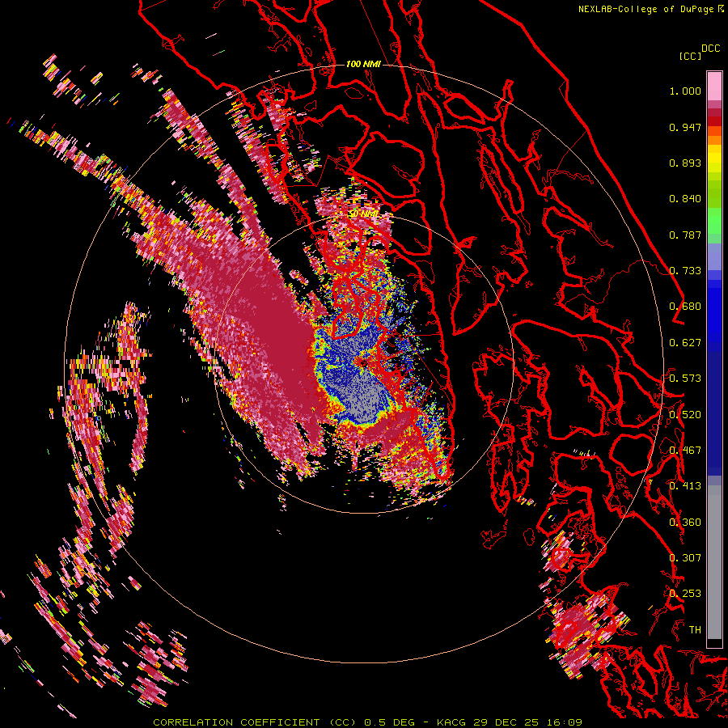Click the 50 NMI range ring label
The height and width of the screenshot is (728, 728).
(363, 214)
